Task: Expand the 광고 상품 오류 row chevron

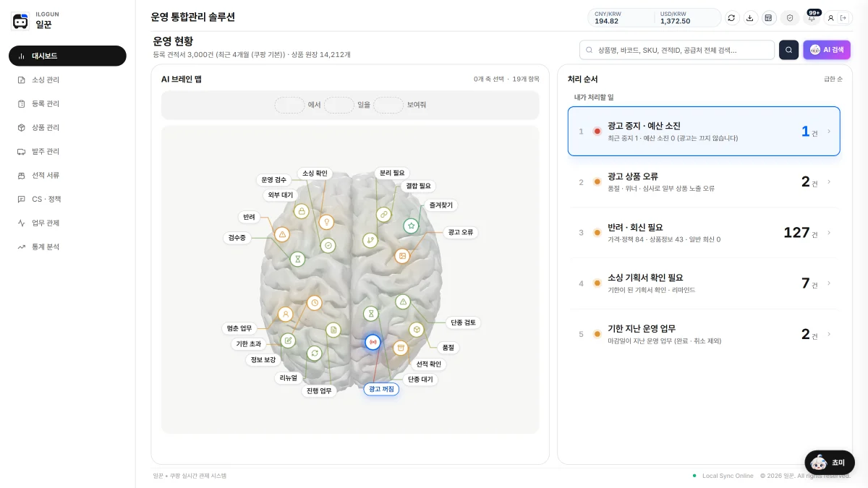Action: pos(829,182)
